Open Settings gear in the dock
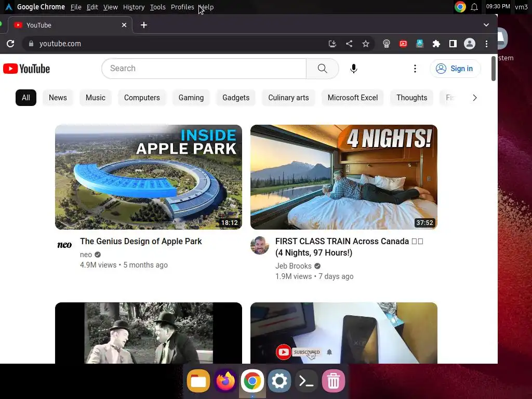This screenshot has height=399, width=532. (x=279, y=381)
